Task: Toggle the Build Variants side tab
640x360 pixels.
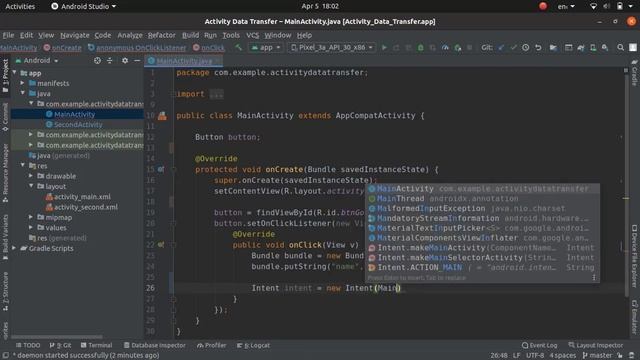Action: click(5, 238)
